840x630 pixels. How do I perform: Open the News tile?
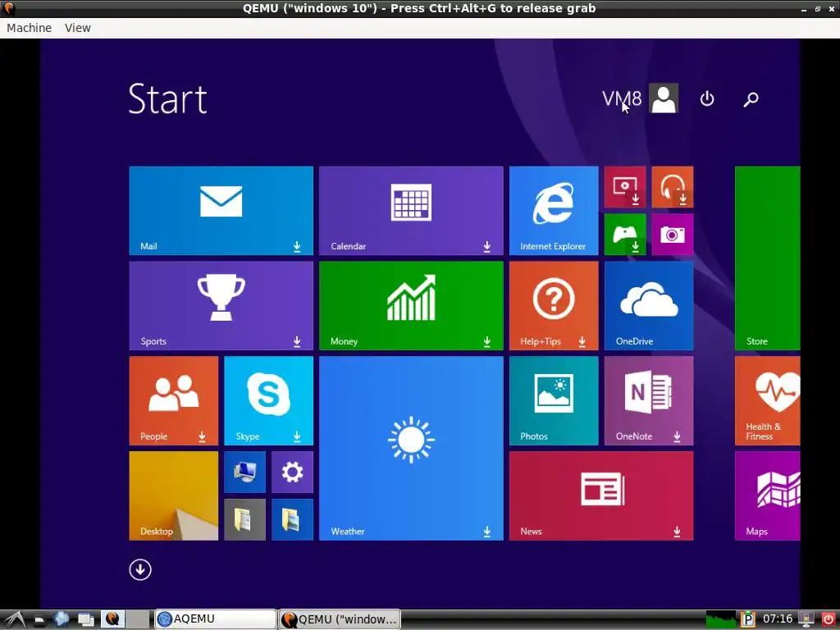(x=601, y=495)
